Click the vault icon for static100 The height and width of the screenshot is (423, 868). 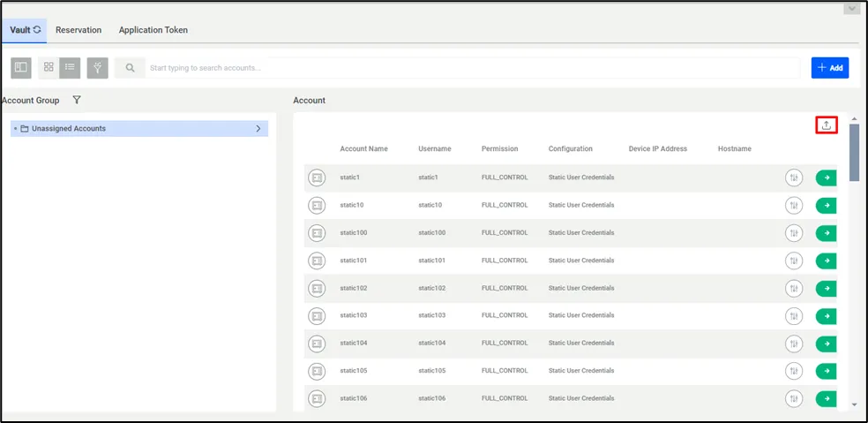pos(317,233)
